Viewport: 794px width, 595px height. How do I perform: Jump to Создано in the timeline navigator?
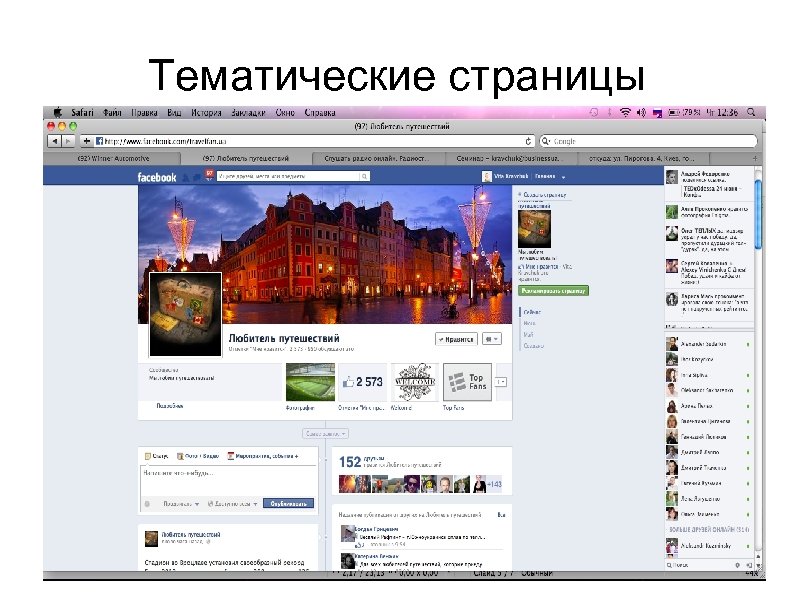pyautogui.click(x=533, y=346)
